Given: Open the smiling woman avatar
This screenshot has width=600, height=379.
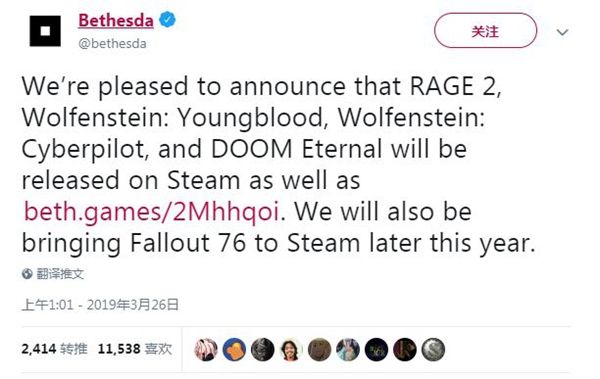Looking at the screenshot, I should pyautogui.click(x=291, y=350).
